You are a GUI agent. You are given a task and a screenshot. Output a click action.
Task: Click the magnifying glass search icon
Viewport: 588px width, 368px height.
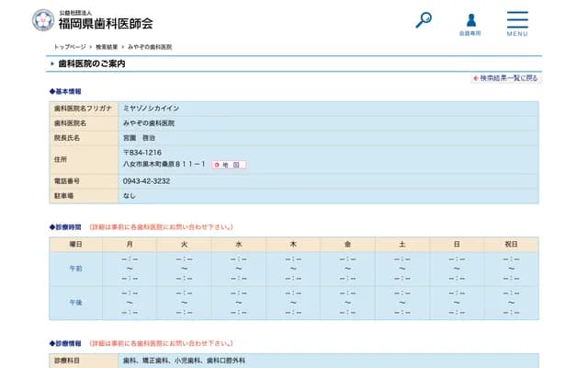424,19
